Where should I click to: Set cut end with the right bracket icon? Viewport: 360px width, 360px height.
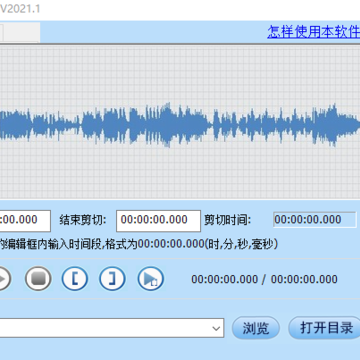[112, 279]
